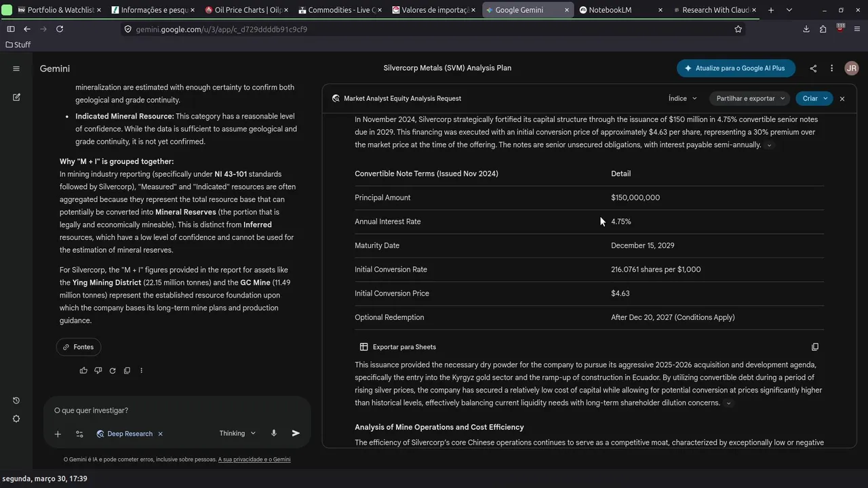This screenshot has height=488, width=868.
Task: Open the Partilhar e exportar dropdown
Action: (751, 98)
